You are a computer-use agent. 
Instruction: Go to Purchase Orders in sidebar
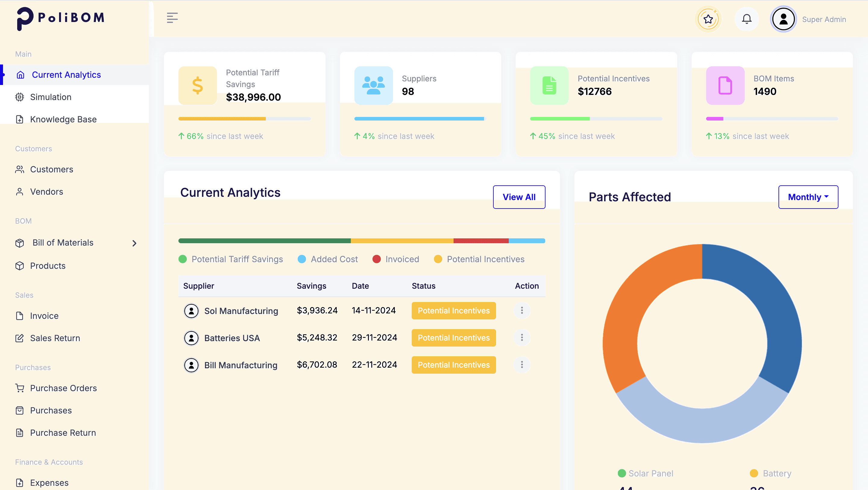click(63, 388)
